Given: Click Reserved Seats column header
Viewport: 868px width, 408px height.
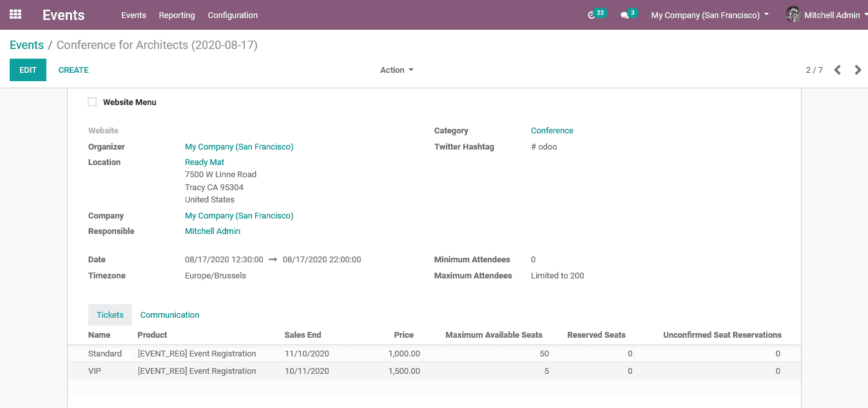Looking at the screenshot, I should click(596, 335).
